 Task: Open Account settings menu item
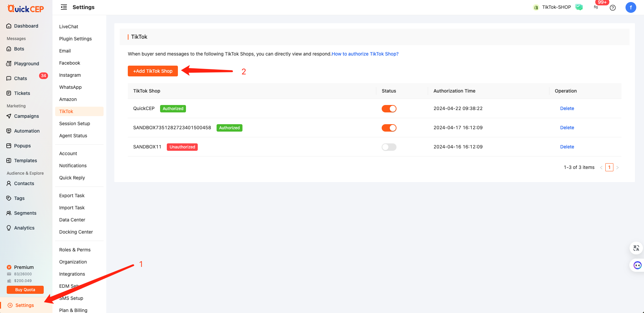68,153
